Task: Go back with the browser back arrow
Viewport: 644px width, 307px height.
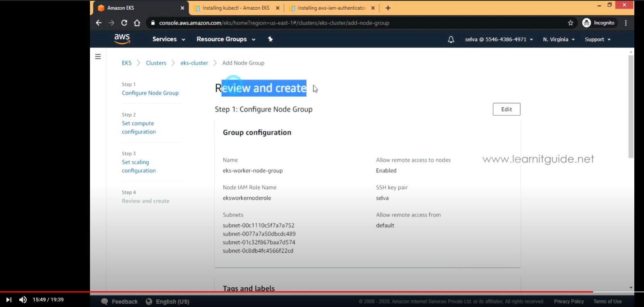Action: point(99,23)
